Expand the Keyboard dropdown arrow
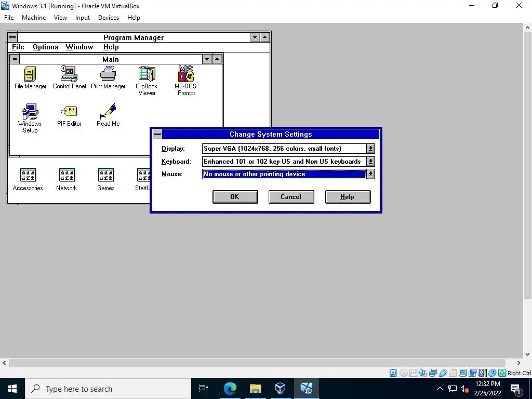Image resolution: width=532 pixels, height=399 pixels. [x=370, y=161]
